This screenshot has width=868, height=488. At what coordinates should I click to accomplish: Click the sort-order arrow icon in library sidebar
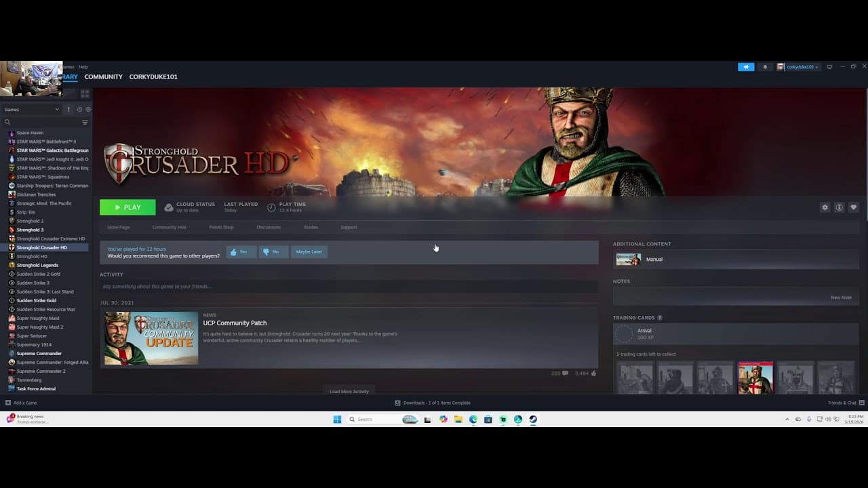pos(68,109)
